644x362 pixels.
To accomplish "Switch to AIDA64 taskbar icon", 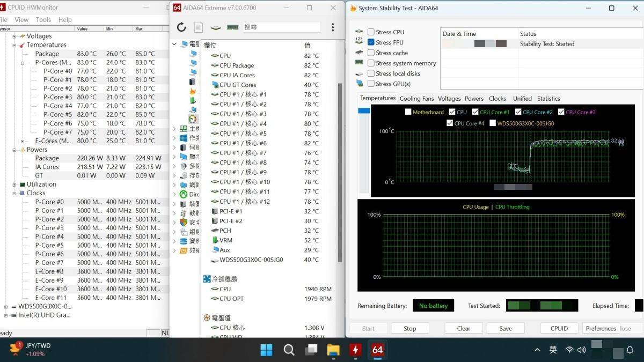I will coord(377,350).
